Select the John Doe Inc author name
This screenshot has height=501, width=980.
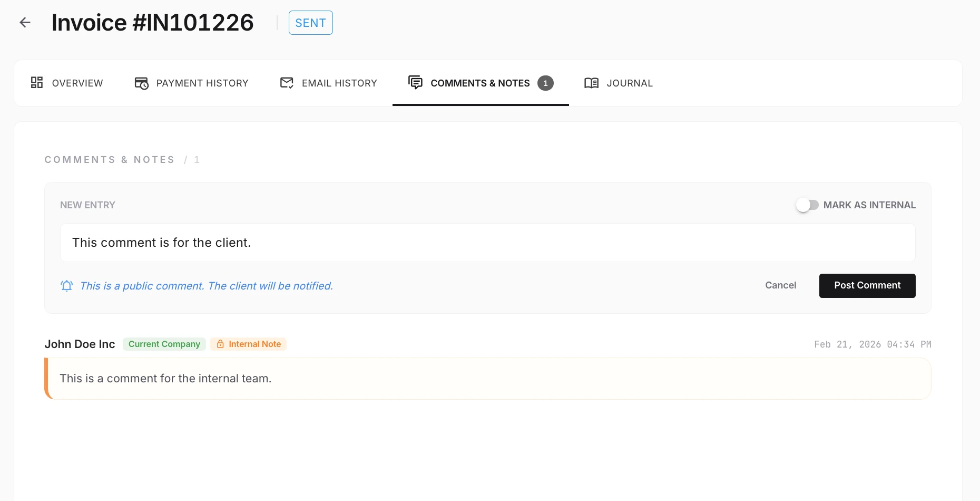tap(80, 344)
